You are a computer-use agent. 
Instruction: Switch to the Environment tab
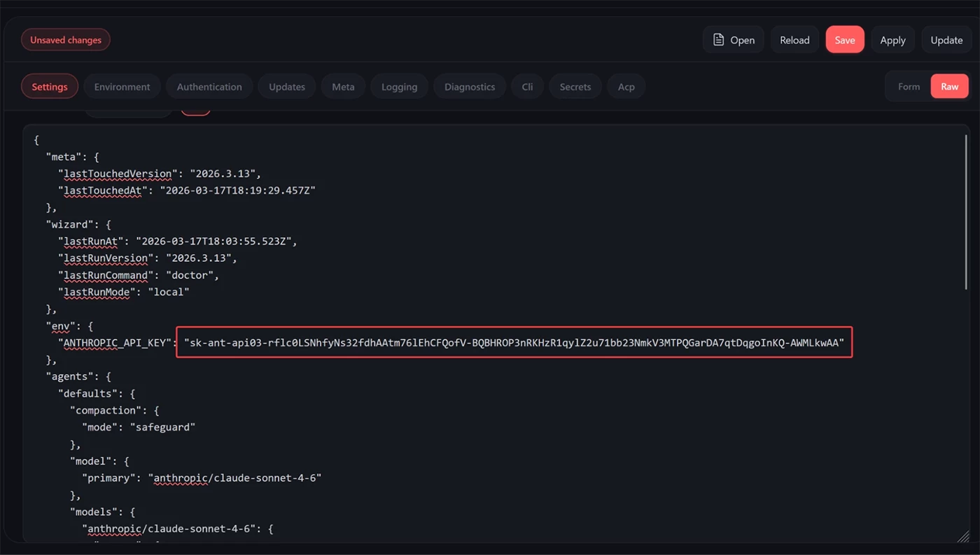[122, 87]
